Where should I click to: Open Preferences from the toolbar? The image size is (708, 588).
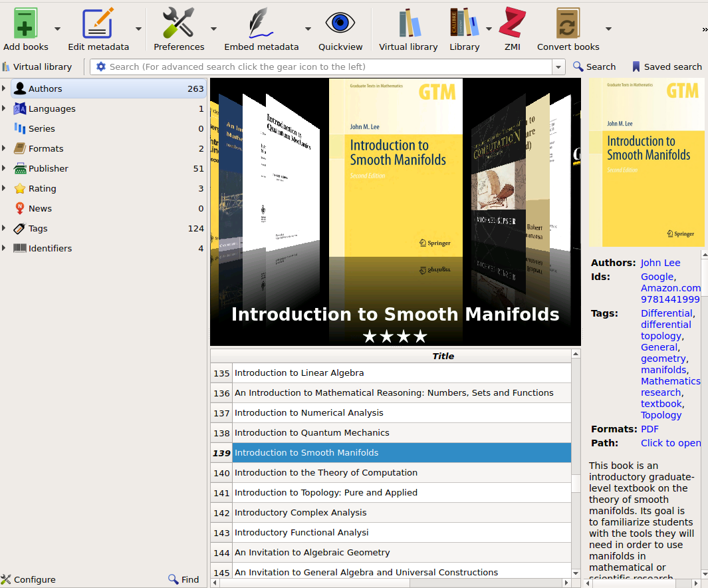(x=178, y=23)
